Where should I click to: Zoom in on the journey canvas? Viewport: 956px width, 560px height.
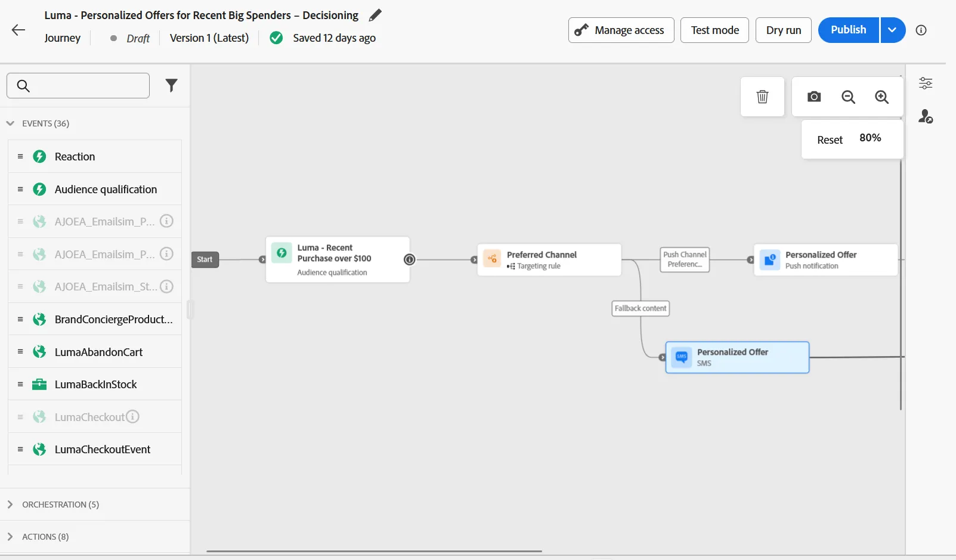click(x=881, y=97)
